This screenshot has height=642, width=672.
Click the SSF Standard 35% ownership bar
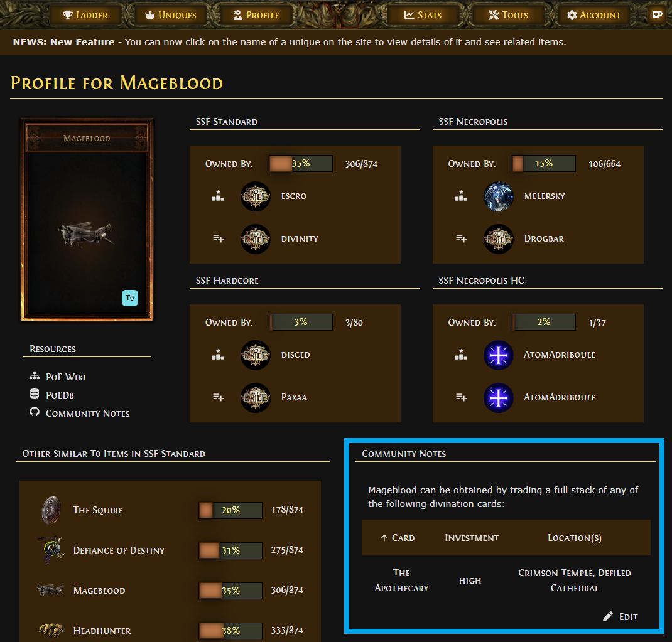point(301,164)
